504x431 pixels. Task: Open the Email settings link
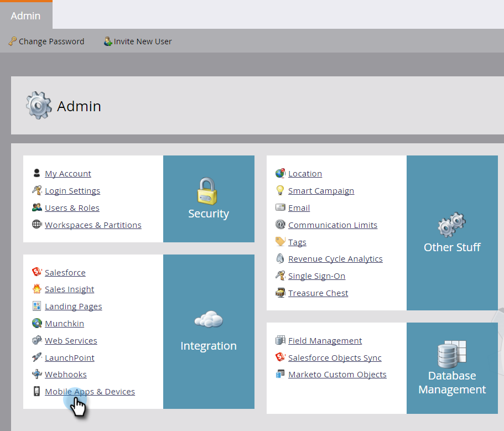[x=299, y=208]
